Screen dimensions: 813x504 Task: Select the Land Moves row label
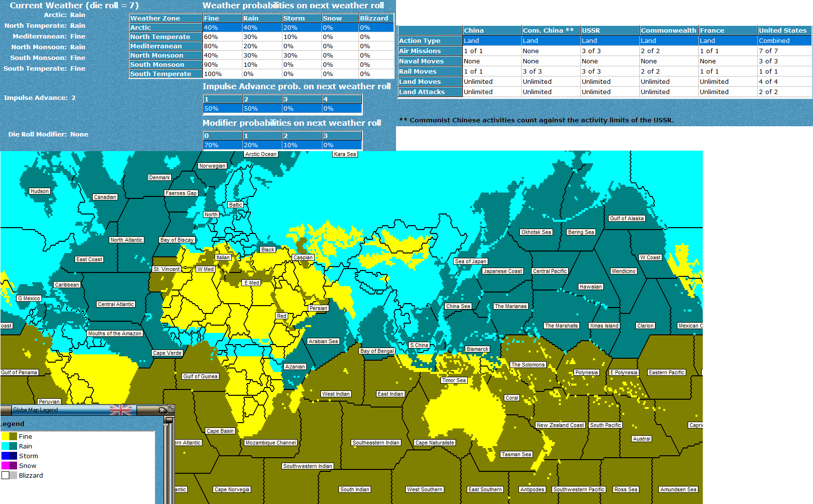(x=430, y=82)
